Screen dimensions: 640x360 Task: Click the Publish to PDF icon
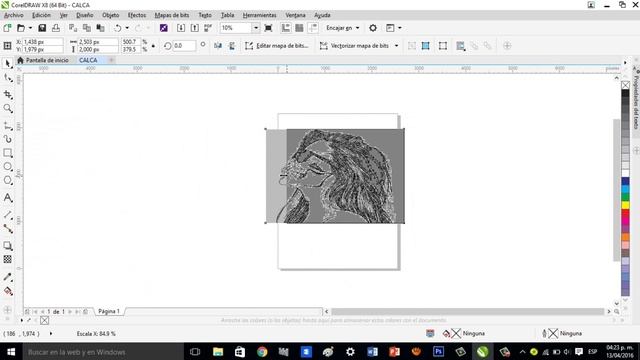(x=208, y=28)
